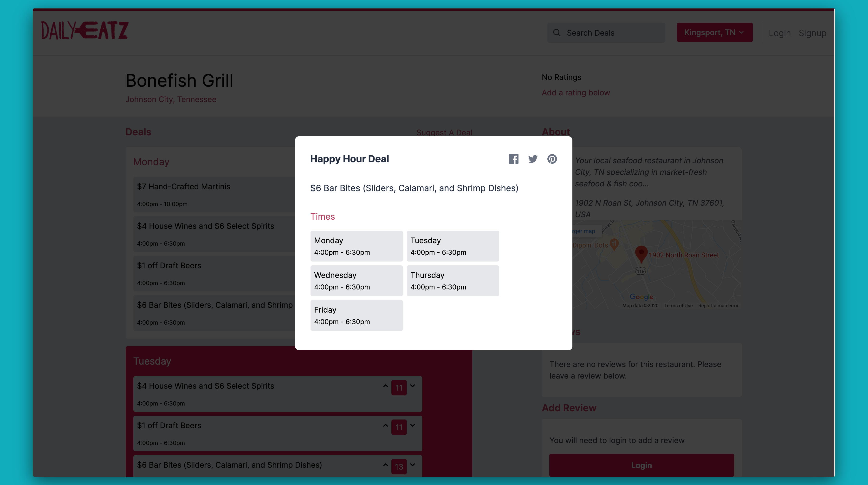Viewport: 868px width, 485px height.
Task: Click Suggest A Deal link
Action: 444,132
